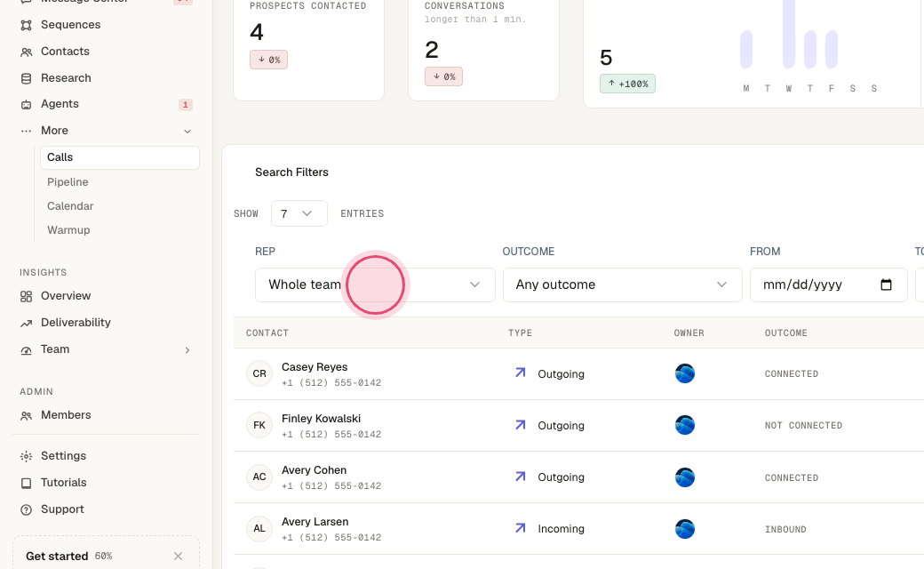
Task: Click the Settings gear icon
Action: point(26,456)
